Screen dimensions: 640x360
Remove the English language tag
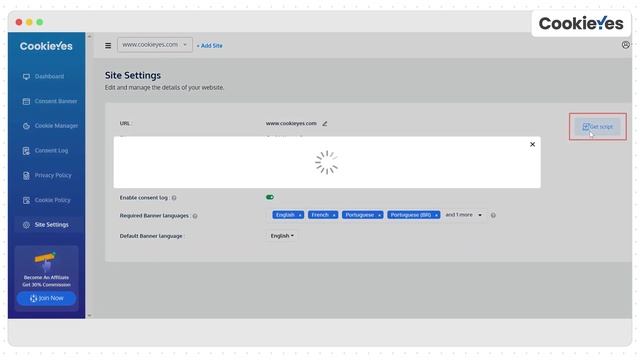click(x=300, y=215)
